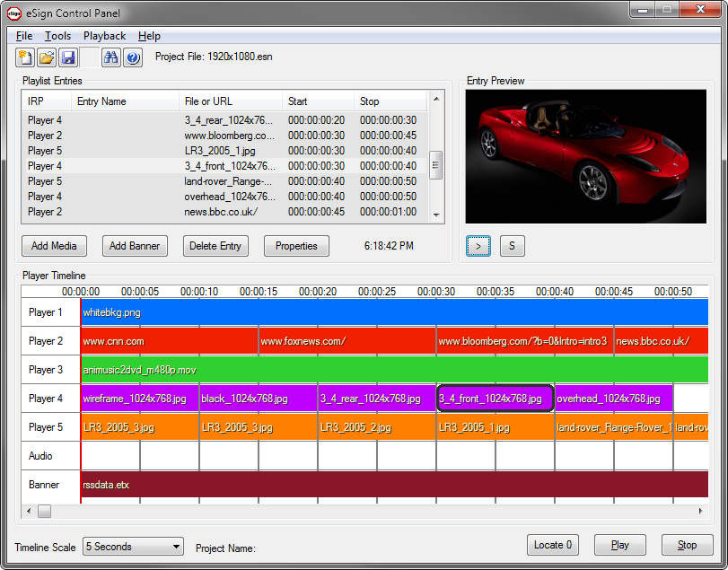
Task: Click playlist scrollbar down arrow
Action: (x=436, y=215)
